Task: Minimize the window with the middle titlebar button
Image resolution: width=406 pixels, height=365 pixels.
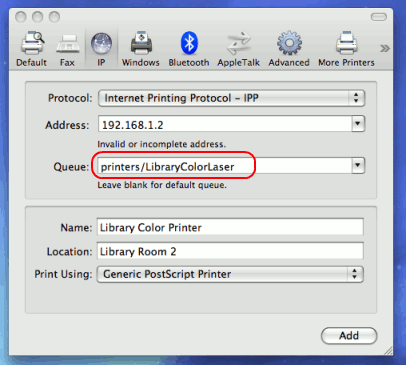Action: 37,17
